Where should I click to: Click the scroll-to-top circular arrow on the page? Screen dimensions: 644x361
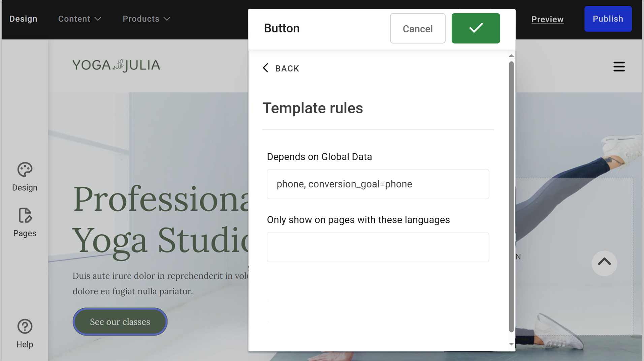[x=604, y=263]
